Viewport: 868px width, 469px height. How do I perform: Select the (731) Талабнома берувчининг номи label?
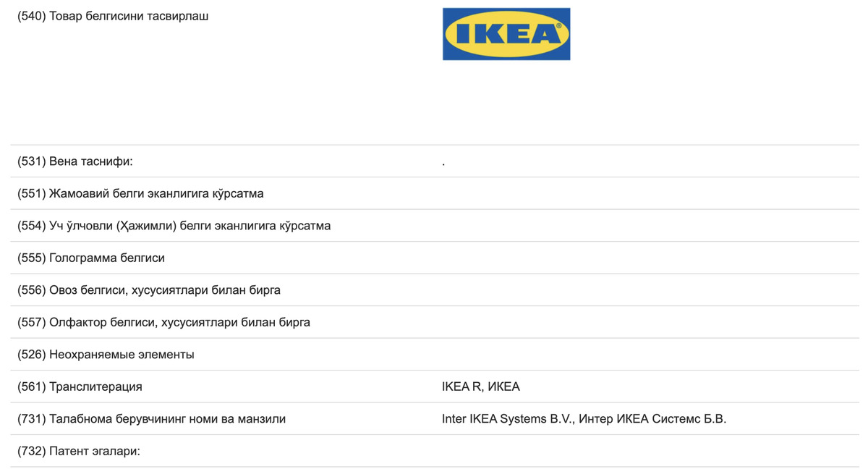click(x=151, y=418)
